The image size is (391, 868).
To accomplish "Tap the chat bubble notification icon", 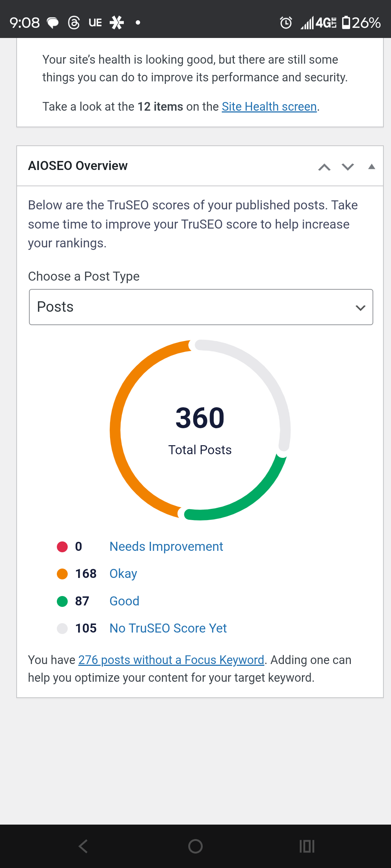I will [53, 23].
